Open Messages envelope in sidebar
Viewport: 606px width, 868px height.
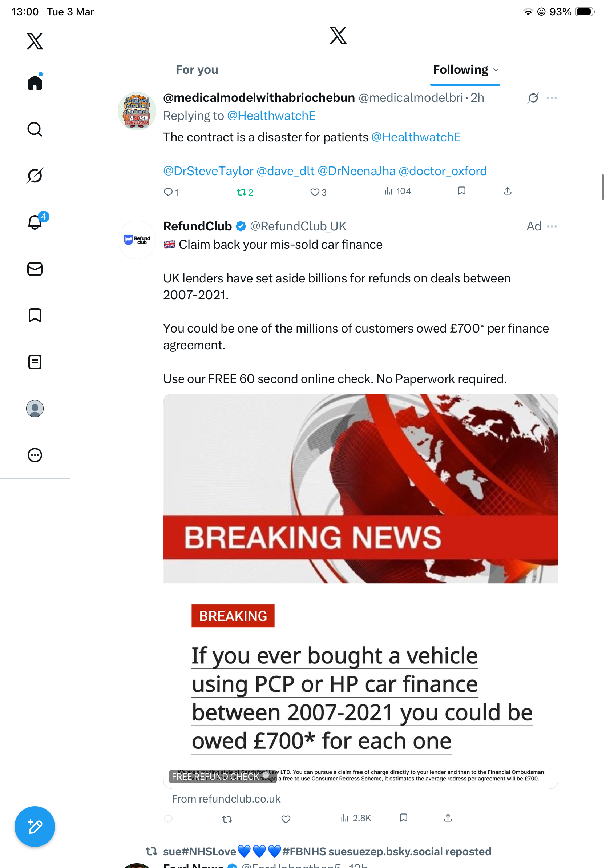(35, 269)
